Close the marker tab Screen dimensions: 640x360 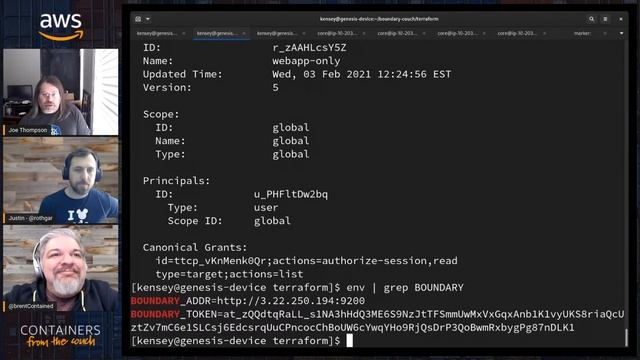pyautogui.click(x=605, y=33)
